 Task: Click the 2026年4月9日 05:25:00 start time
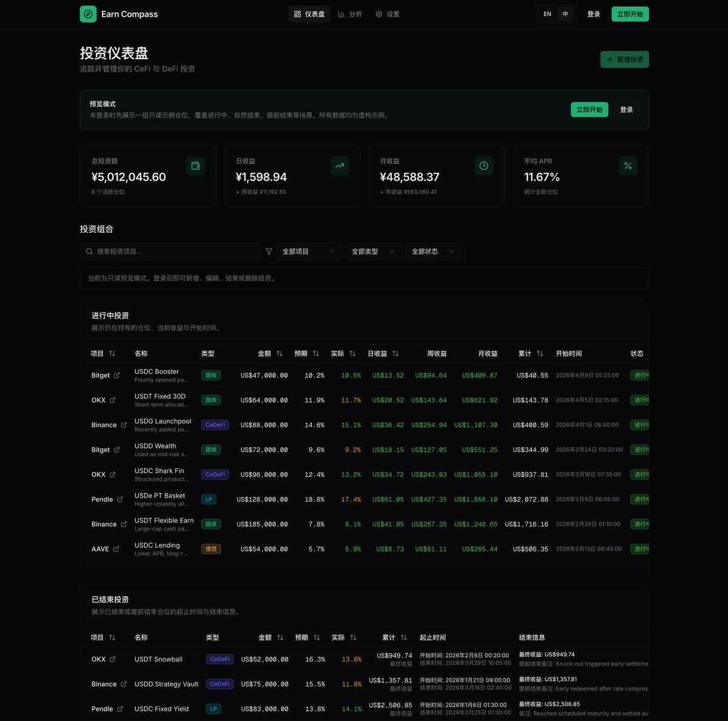pyautogui.click(x=587, y=375)
